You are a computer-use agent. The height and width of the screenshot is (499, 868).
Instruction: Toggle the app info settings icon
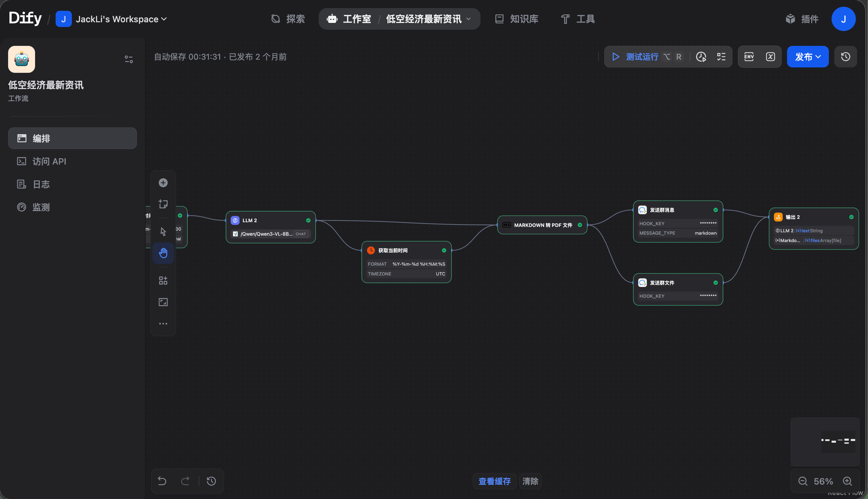coord(128,59)
